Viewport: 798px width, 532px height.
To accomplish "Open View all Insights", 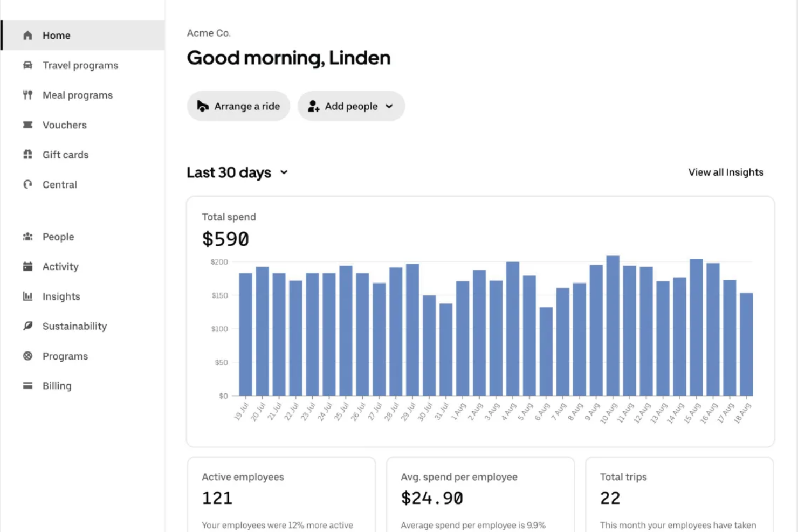I will coord(726,172).
